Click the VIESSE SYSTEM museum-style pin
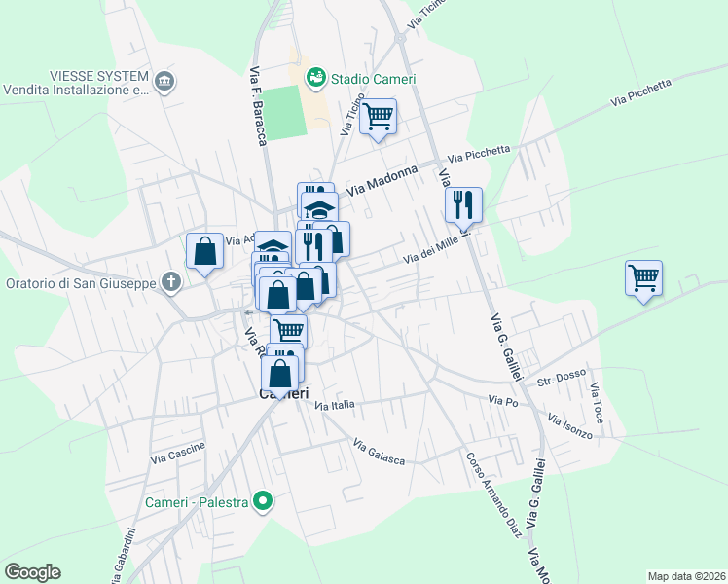This screenshot has height=584, width=728. pyautogui.click(x=164, y=82)
